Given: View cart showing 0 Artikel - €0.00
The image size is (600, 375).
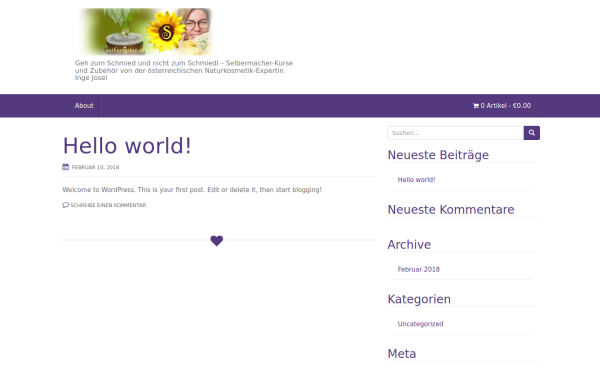Looking at the screenshot, I should (x=502, y=106).
